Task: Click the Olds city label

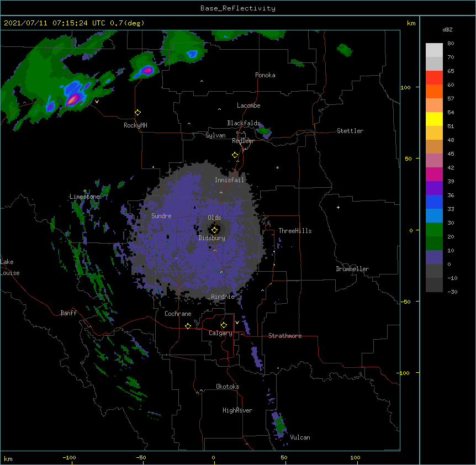Action: (x=214, y=218)
